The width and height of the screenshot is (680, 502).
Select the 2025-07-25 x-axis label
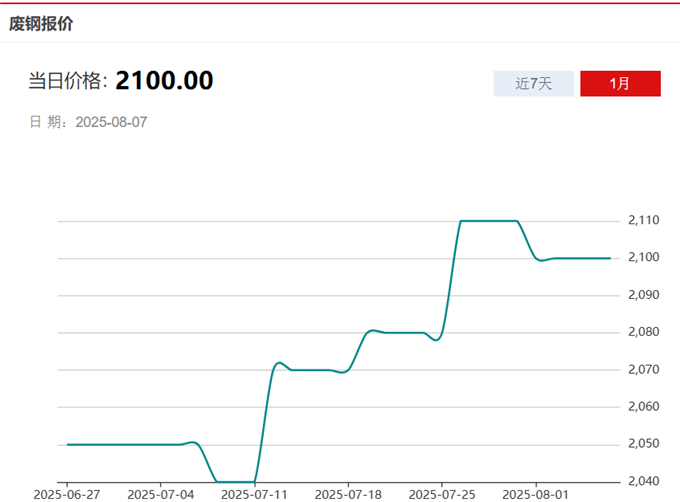pos(442,494)
